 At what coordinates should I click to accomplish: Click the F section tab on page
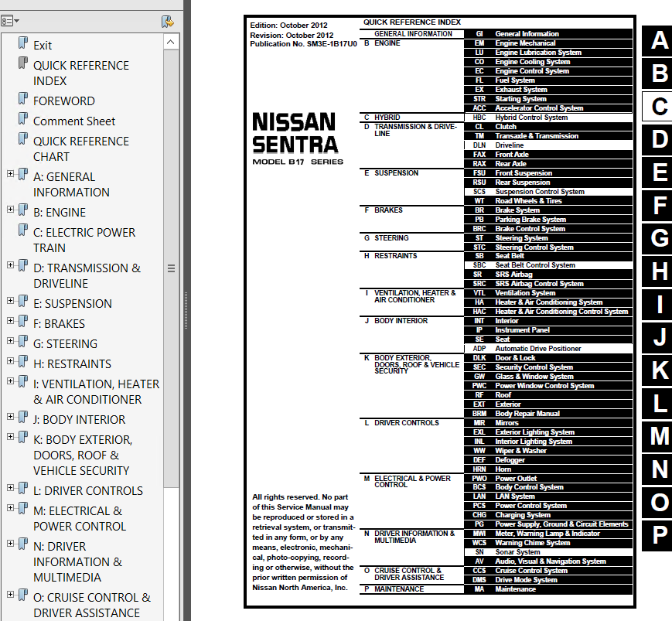pos(658,206)
